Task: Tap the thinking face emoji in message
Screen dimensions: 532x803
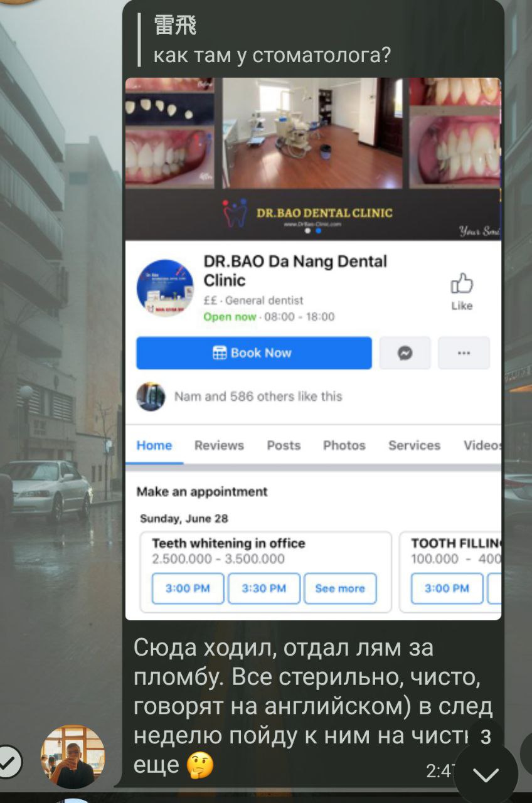Action: point(199,765)
